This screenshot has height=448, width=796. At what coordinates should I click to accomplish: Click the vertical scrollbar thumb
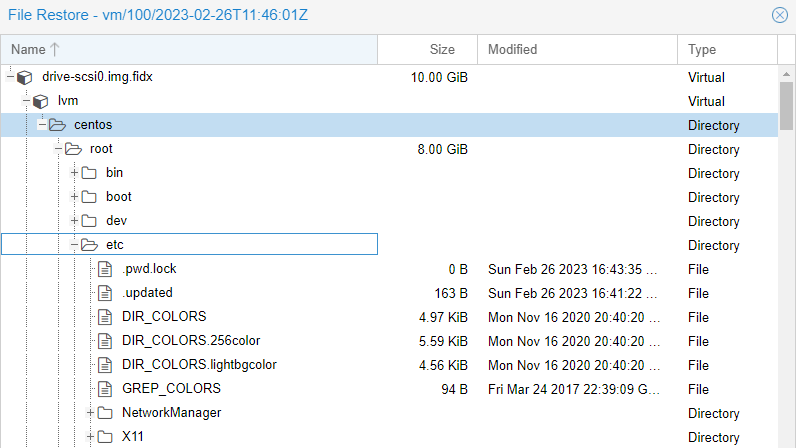[x=786, y=106]
